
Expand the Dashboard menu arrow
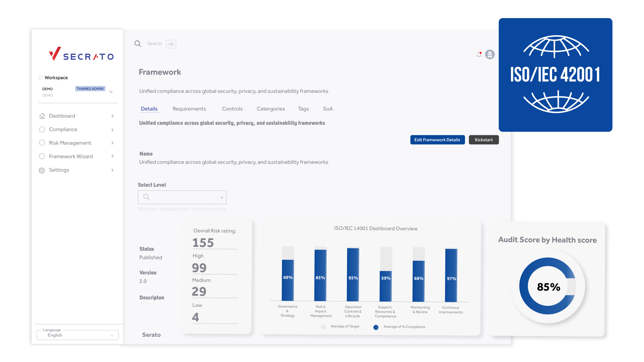[112, 116]
